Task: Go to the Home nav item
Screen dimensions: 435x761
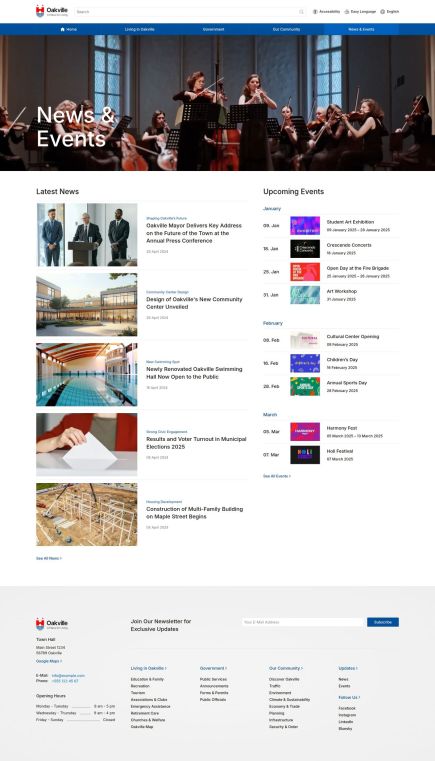Action: [x=68, y=29]
